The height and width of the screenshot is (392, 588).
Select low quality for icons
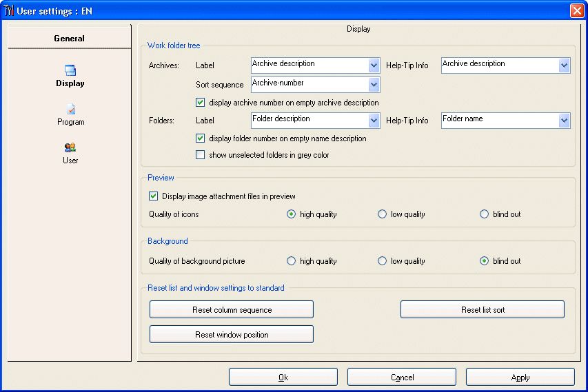382,214
